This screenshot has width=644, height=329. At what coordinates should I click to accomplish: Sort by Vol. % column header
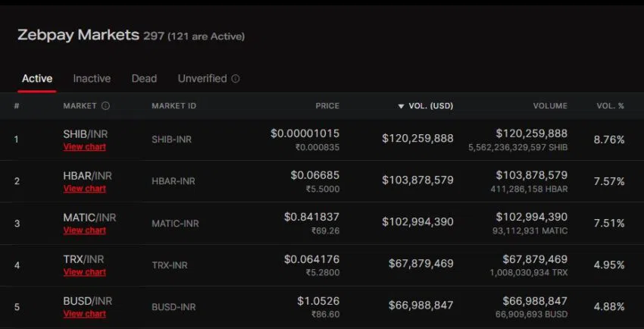[x=610, y=106]
